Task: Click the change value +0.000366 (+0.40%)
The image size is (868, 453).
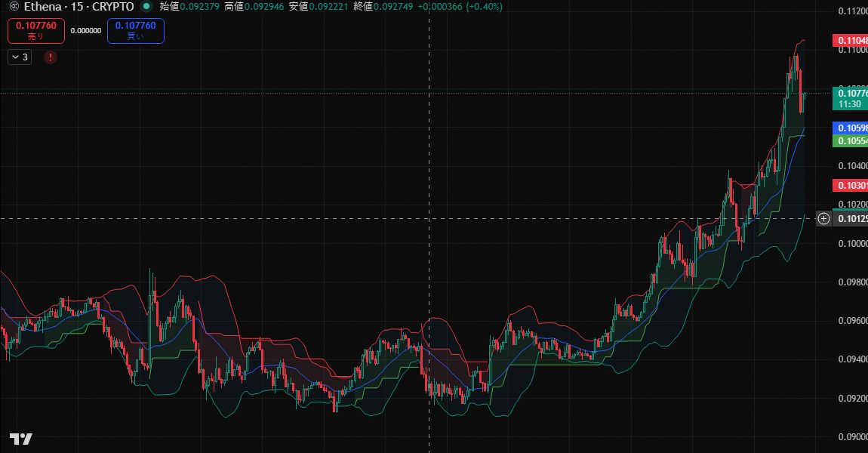Action: click(x=460, y=7)
